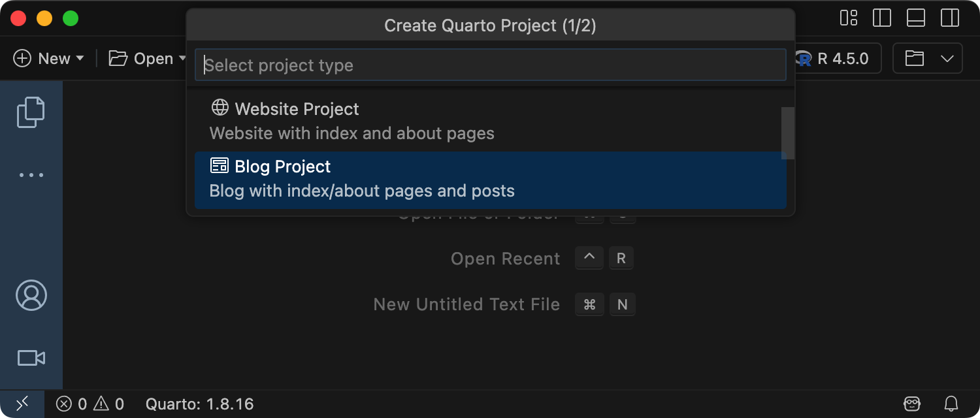Viewport: 980px width, 418px height.
Task: Click the Quarto: 1.8.16 status item
Action: [199, 404]
